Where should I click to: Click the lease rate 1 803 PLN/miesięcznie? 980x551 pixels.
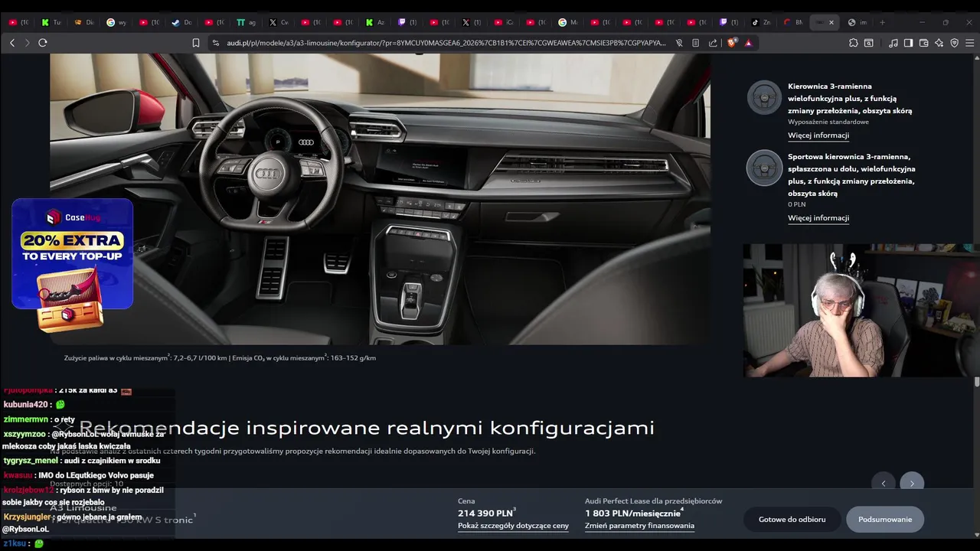coord(634,514)
